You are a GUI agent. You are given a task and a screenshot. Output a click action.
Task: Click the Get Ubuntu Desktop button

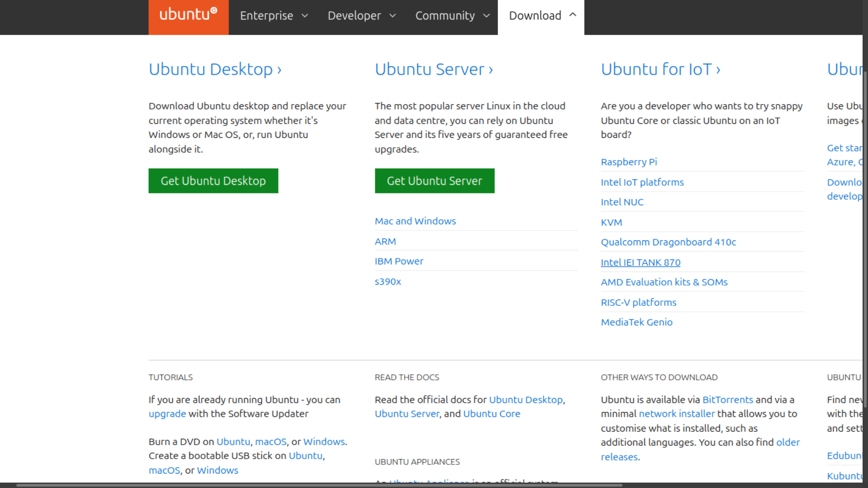click(x=213, y=181)
